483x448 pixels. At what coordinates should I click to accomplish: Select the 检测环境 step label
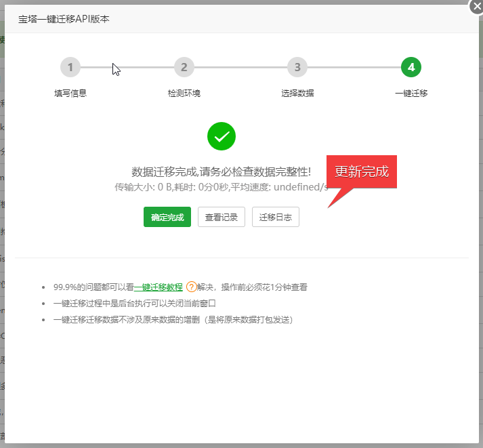click(x=184, y=93)
